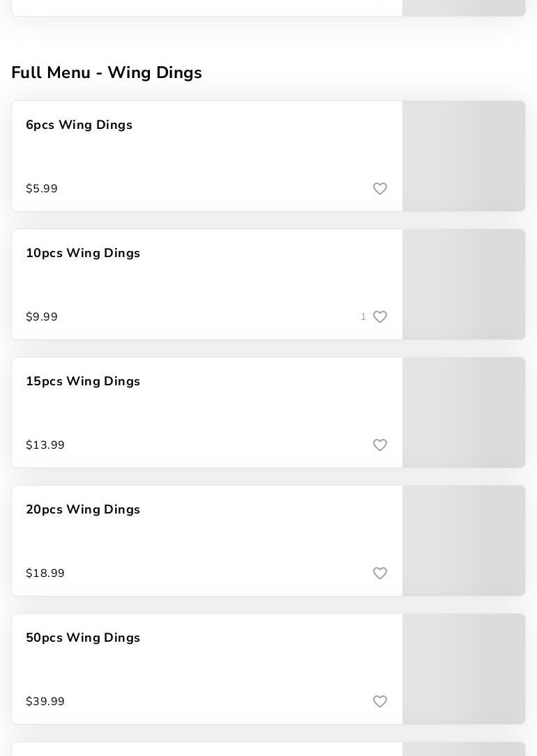Favorite the 20pcs Wing Dings item
This screenshot has width=537, height=756.
tap(380, 573)
